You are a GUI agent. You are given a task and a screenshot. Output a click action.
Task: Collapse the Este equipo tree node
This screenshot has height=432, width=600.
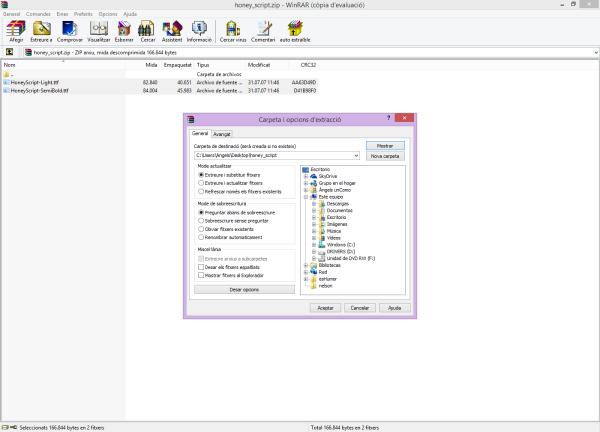(307, 196)
